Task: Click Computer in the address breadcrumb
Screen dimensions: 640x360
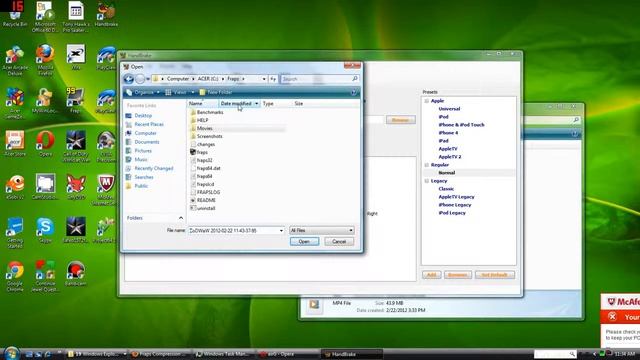Action: (178, 79)
